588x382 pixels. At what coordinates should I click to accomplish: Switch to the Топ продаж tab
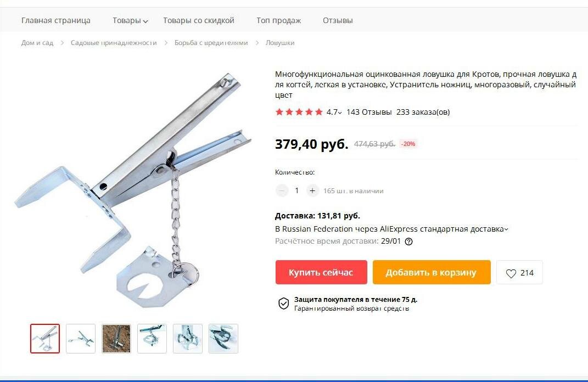pyautogui.click(x=278, y=21)
